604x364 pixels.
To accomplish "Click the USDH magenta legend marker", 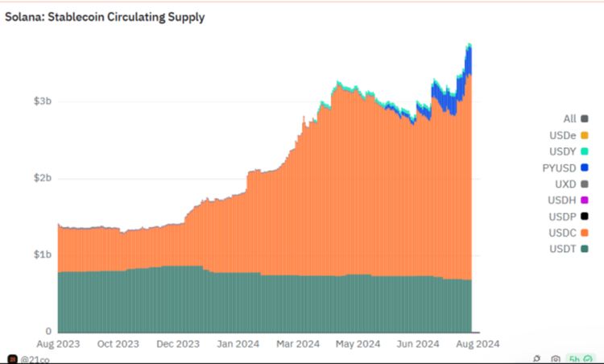I will (585, 201).
